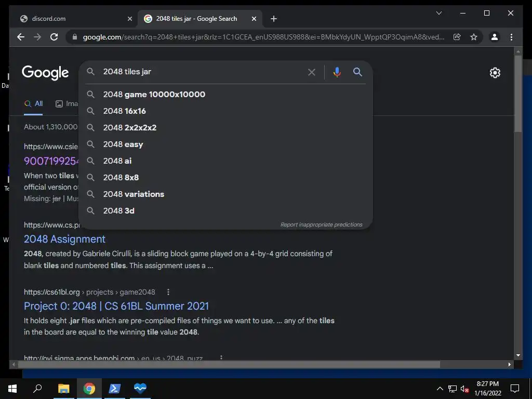View site information lock icon
532x399 pixels.
click(x=75, y=37)
